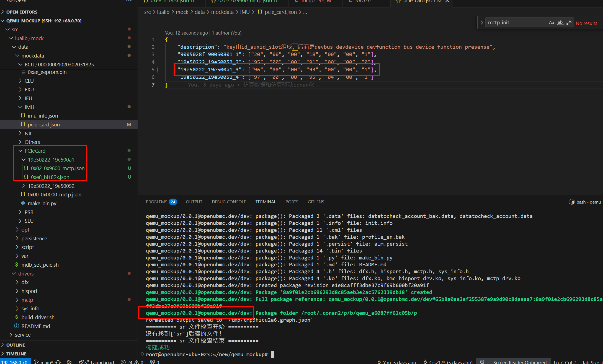Click Screen Reader Optimized status item

pos(519,362)
